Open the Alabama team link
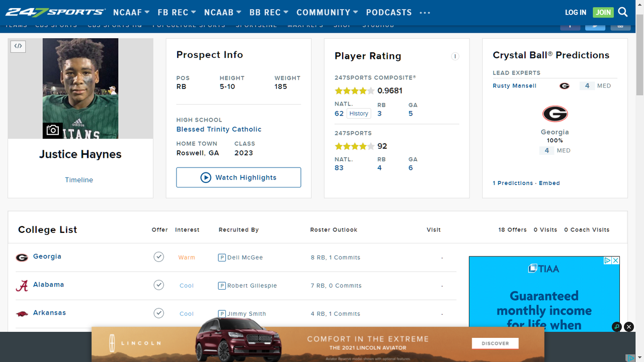 click(x=49, y=285)
